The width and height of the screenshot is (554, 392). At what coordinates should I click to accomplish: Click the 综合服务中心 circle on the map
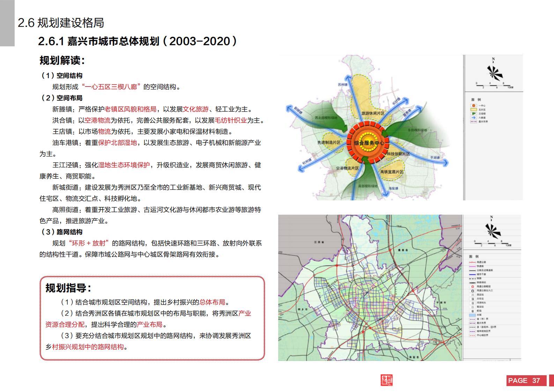tap(369, 143)
